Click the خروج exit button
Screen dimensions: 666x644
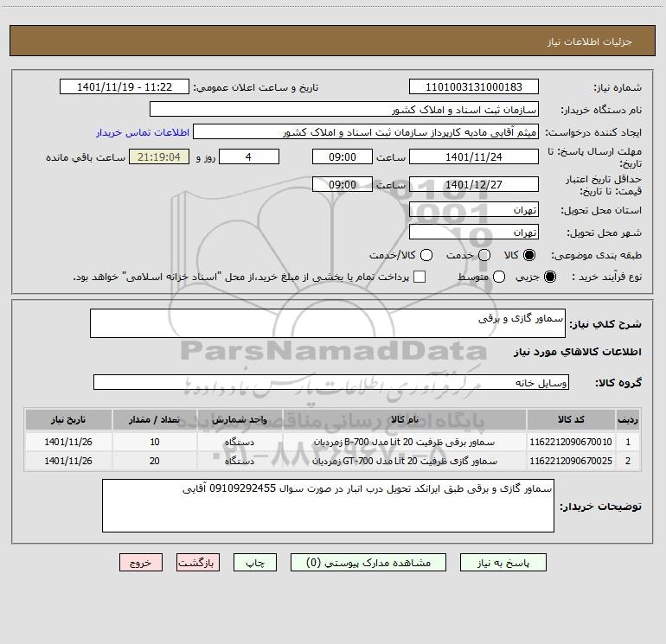tap(141, 563)
